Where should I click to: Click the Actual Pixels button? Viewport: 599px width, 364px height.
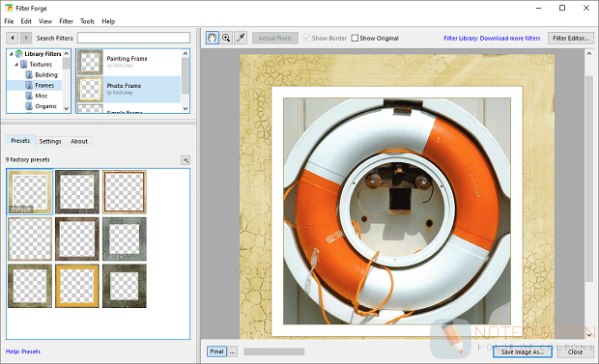(274, 39)
